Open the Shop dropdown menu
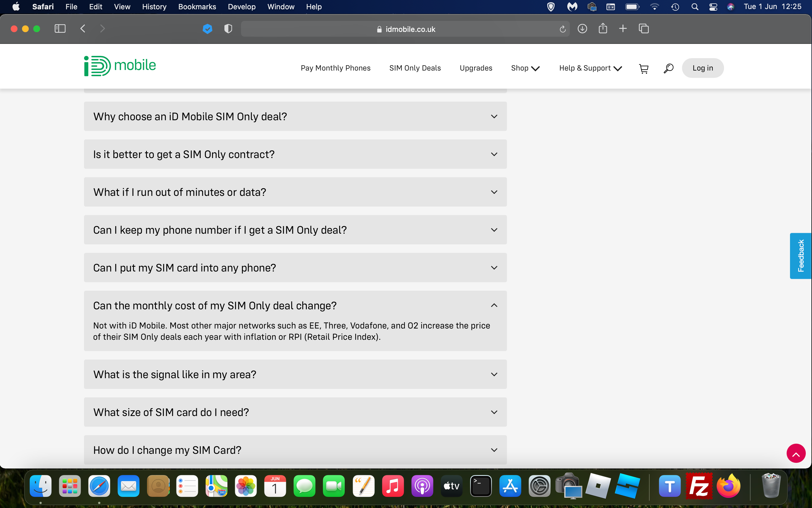812x508 pixels. [525, 68]
